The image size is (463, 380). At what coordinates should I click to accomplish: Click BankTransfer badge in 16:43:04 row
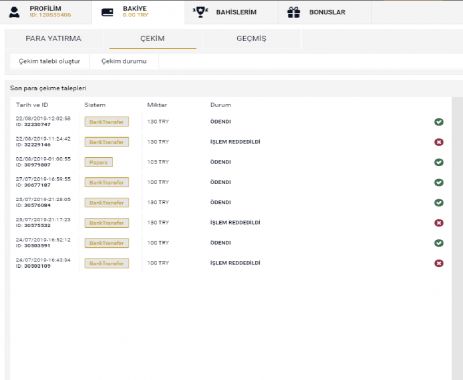tap(107, 263)
